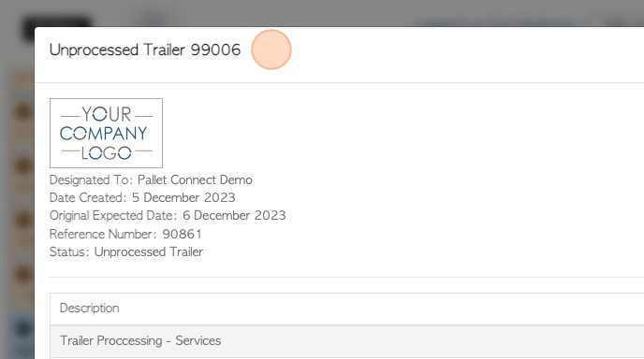Click the blurred blue item at bottom left
This screenshot has height=359, width=644.
pos(22,328)
